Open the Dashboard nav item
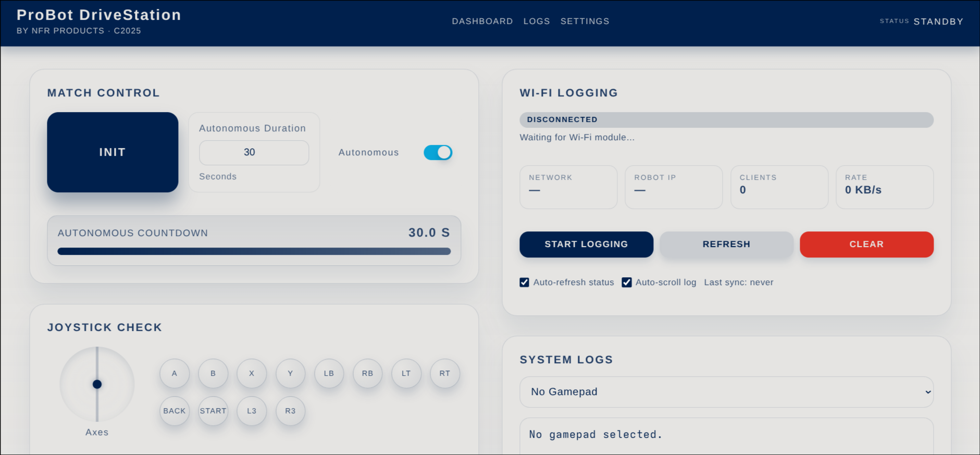The image size is (980, 455). point(482,21)
